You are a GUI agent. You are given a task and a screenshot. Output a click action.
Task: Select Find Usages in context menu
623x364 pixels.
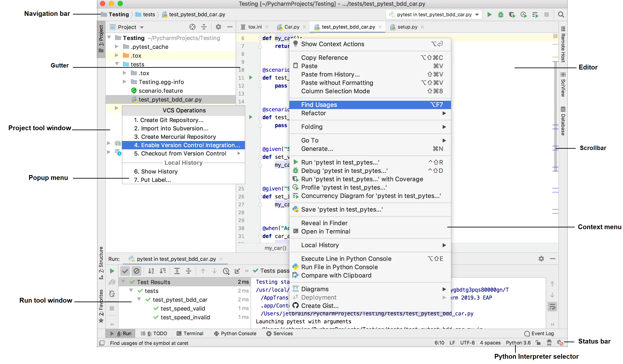[x=370, y=105]
